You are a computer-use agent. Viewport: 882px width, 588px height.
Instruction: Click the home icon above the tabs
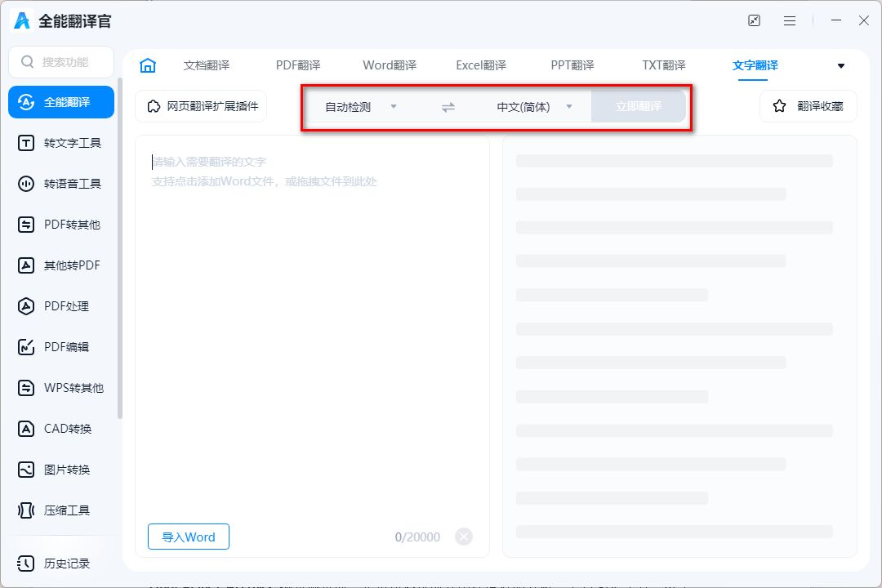point(148,65)
